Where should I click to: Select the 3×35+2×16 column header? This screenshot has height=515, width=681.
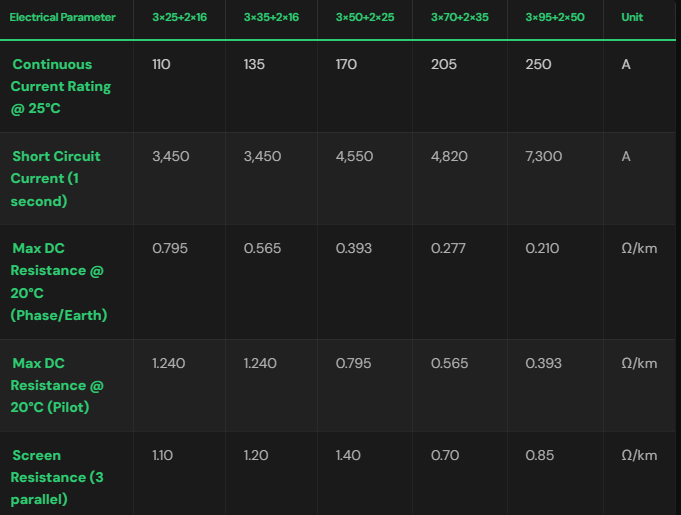[271, 17]
